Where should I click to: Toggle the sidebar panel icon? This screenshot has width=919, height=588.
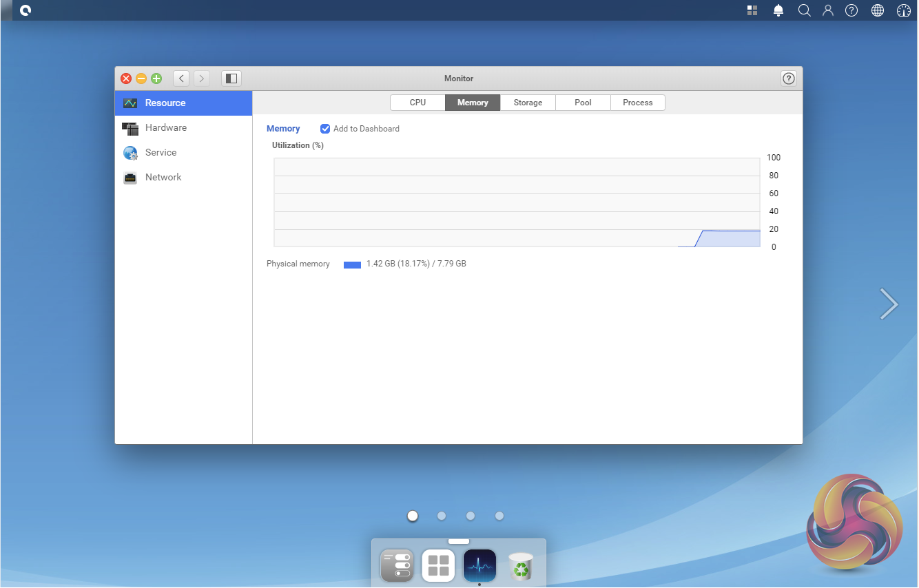point(231,78)
